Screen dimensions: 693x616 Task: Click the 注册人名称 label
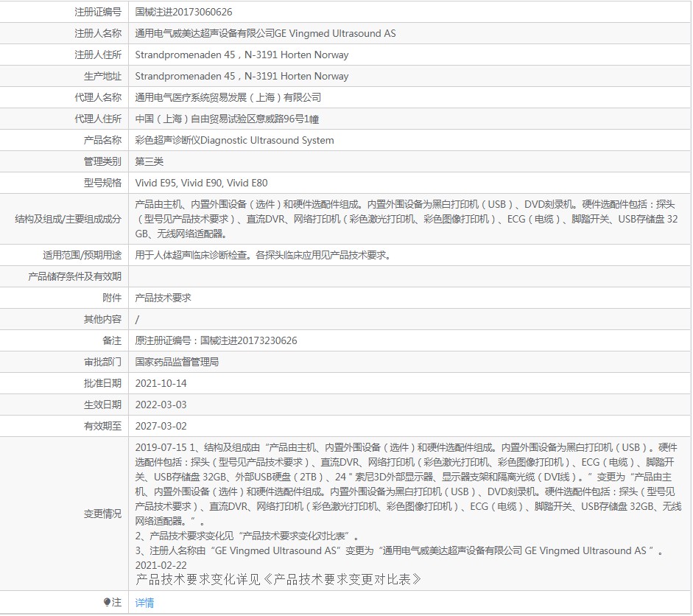98,33
